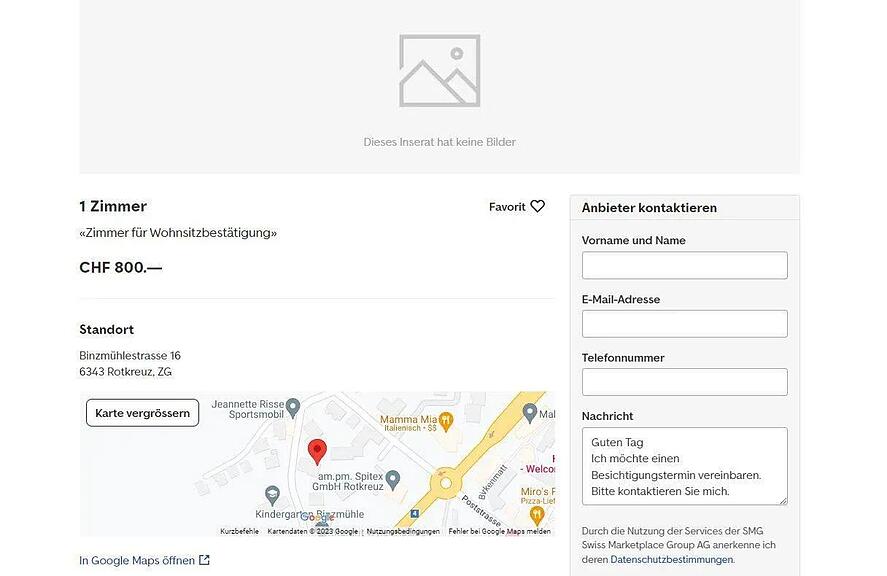Viewport: 887px width, 576px height.
Task: Click the Kurzbefehle map shortcut button
Action: pos(239,531)
